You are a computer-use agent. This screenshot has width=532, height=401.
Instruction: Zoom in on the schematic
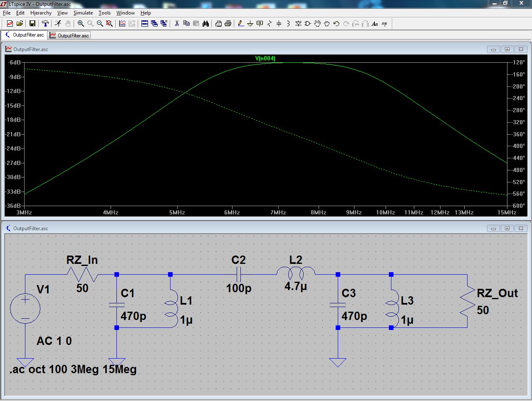click(80, 23)
